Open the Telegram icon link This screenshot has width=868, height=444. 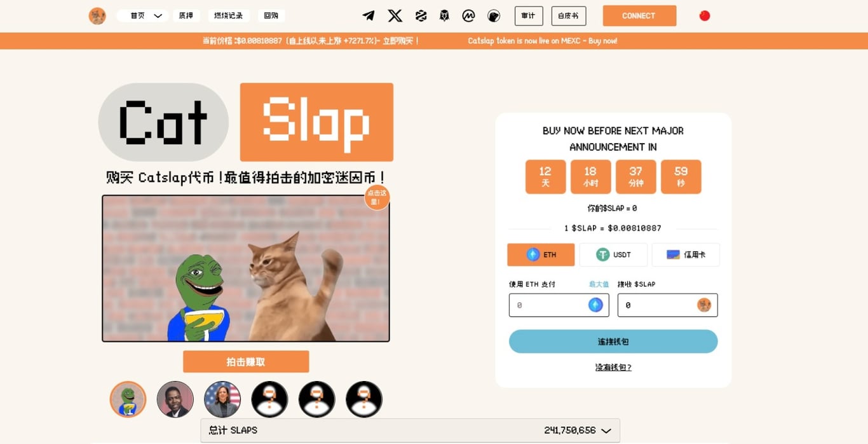pyautogui.click(x=369, y=16)
